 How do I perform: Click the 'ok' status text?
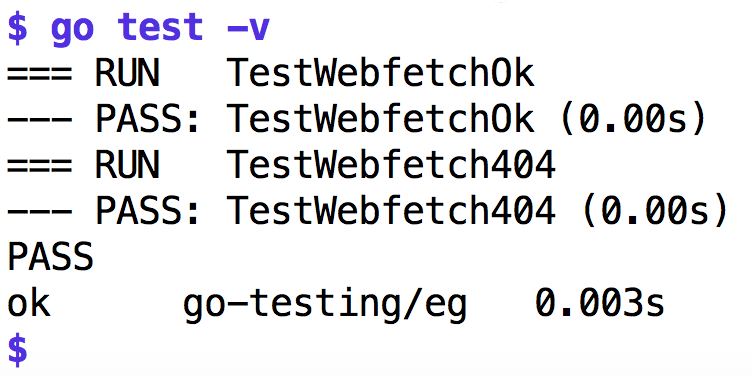click(29, 302)
